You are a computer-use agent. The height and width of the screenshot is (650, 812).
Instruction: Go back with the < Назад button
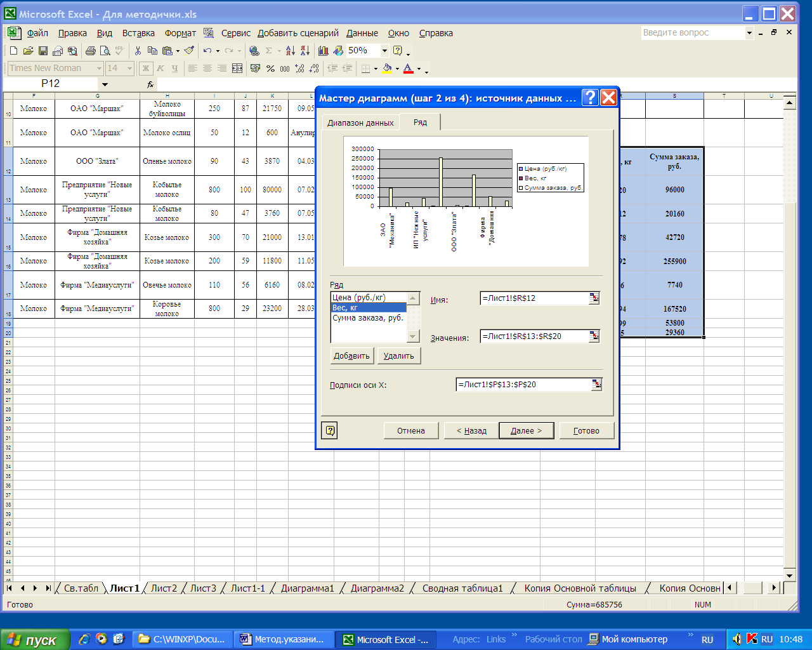pyautogui.click(x=471, y=430)
